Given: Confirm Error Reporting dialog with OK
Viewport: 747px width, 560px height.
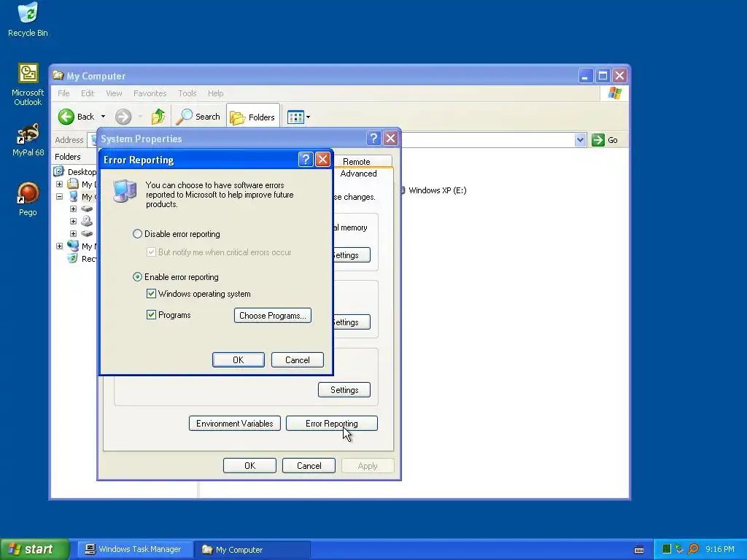Looking at the screenshot, I should 239,360.
